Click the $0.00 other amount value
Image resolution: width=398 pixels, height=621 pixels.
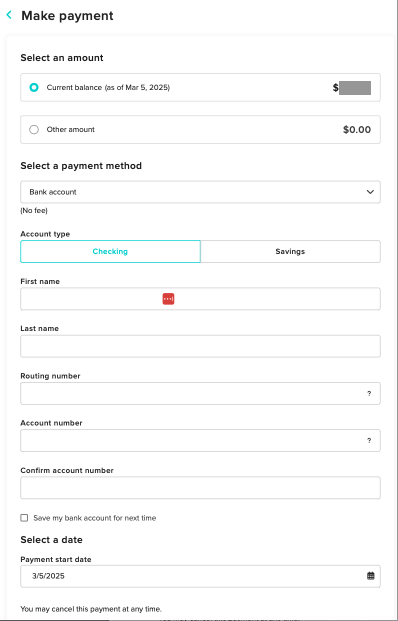357,130
